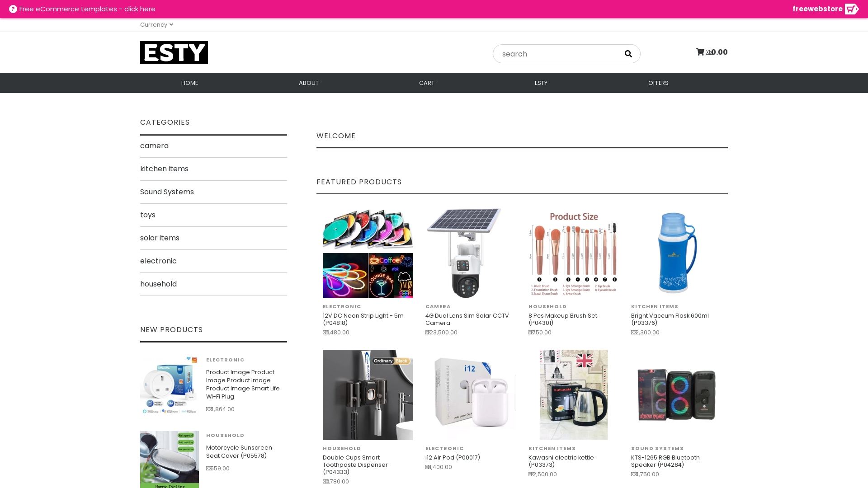Click into the search input field
The image size is (868, 488).
tap(556, 54)
